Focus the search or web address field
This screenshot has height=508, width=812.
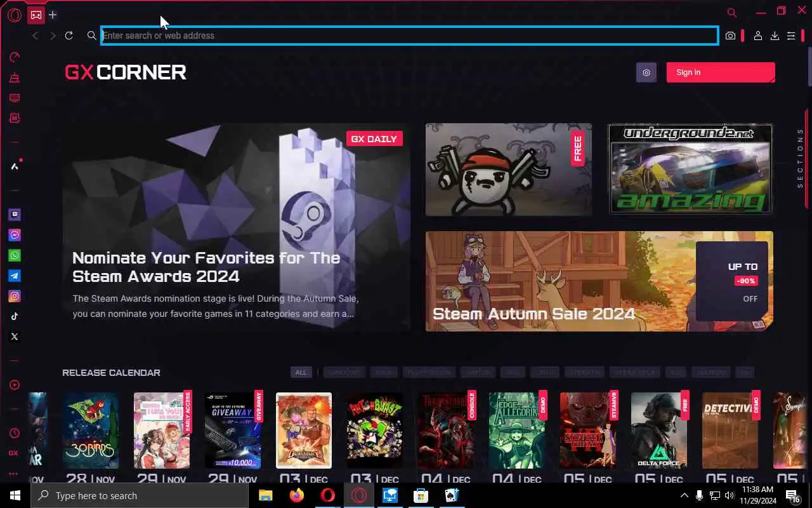(410, 36)
